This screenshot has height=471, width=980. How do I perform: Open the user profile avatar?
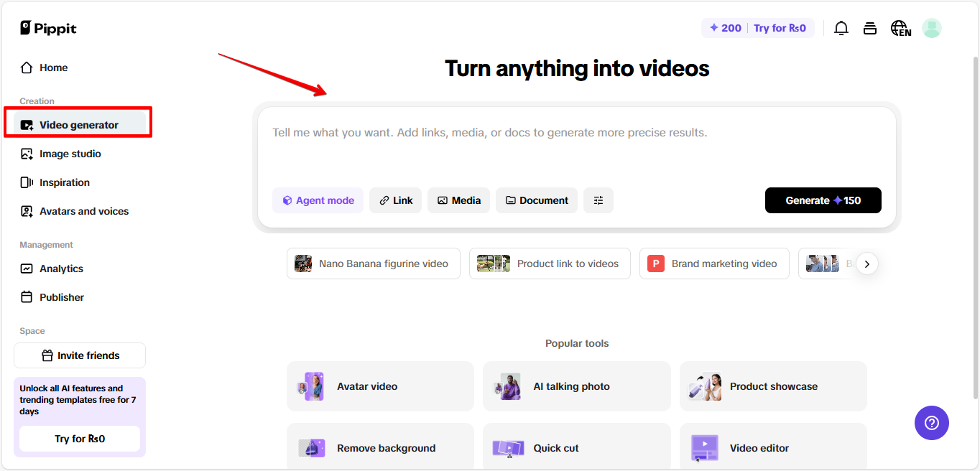932,28
